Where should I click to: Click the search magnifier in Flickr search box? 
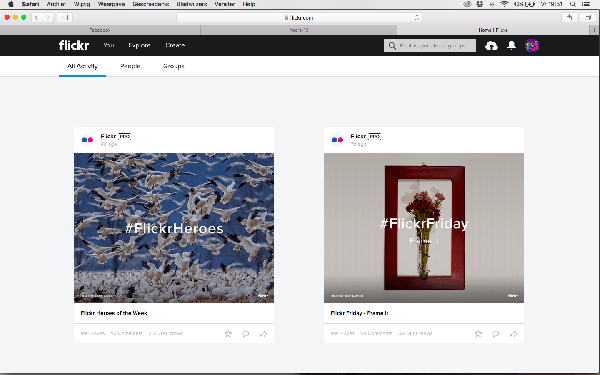coord(392,46)
